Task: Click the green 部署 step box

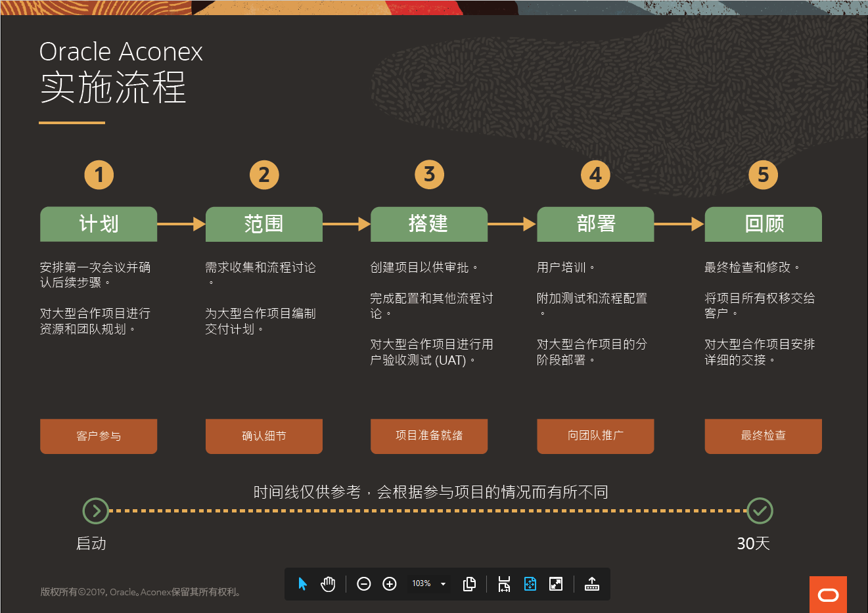Action: click(595, 224)
